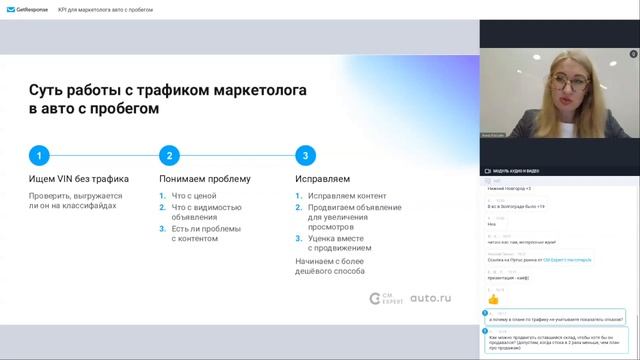Click the webinar title 'KPI для маркетолога авто с пробегом'
Image resolution: width=640 pixels, height=360 pixels.
(105, 10)
